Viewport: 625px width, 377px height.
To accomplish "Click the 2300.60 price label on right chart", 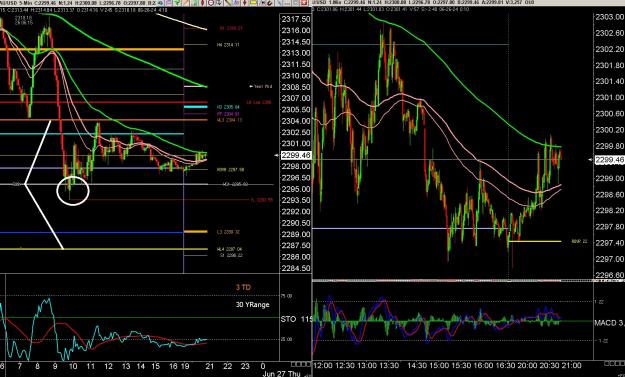I will [609, 114].
